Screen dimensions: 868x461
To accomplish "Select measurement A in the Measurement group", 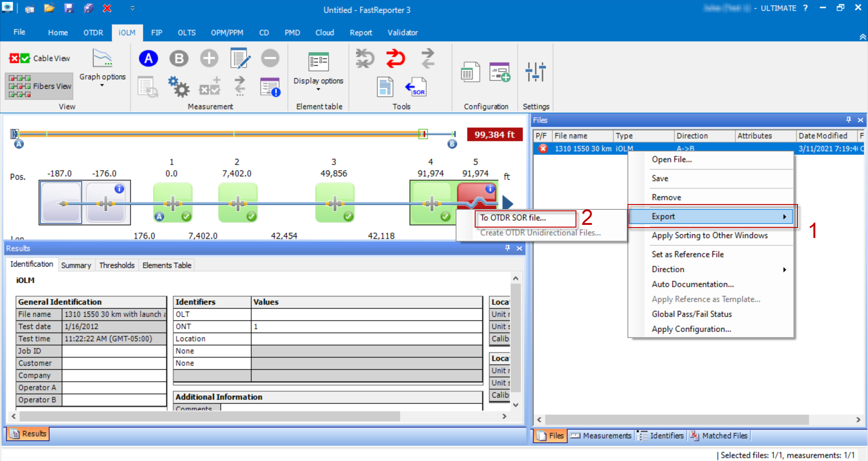I will pos(148,58).
